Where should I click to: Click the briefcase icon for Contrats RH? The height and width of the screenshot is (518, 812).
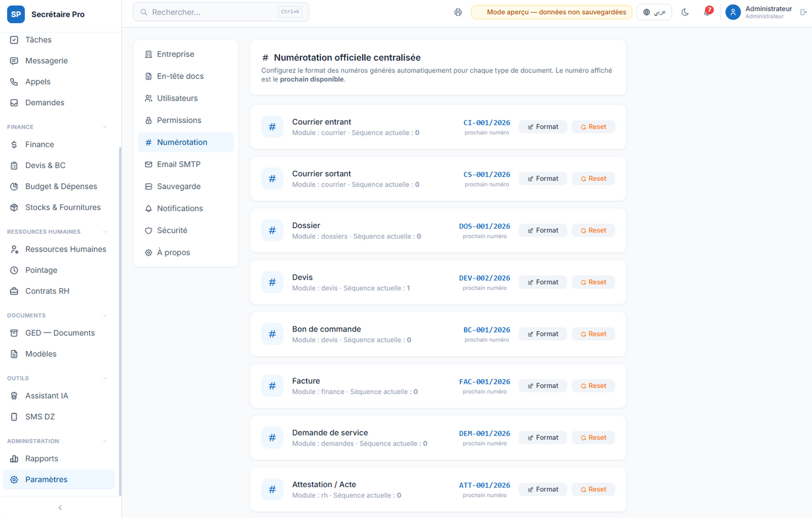click(14, 291)
